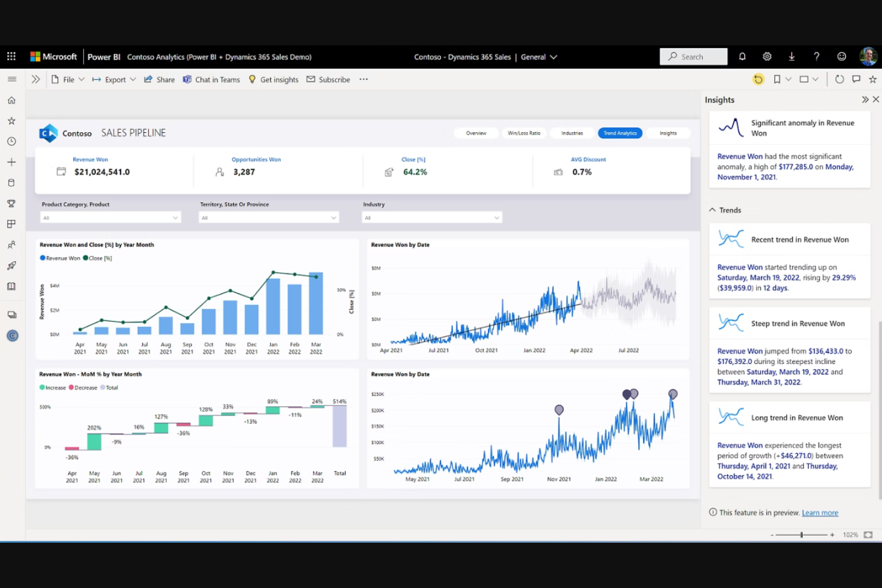
Task: Collapse the Trends section
Action: pos(712,210)
